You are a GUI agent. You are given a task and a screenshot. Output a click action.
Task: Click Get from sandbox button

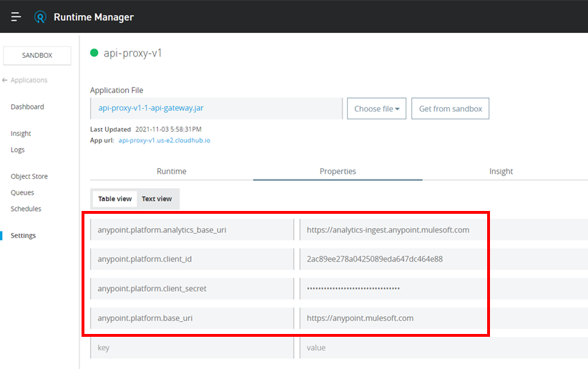[450, 109]
